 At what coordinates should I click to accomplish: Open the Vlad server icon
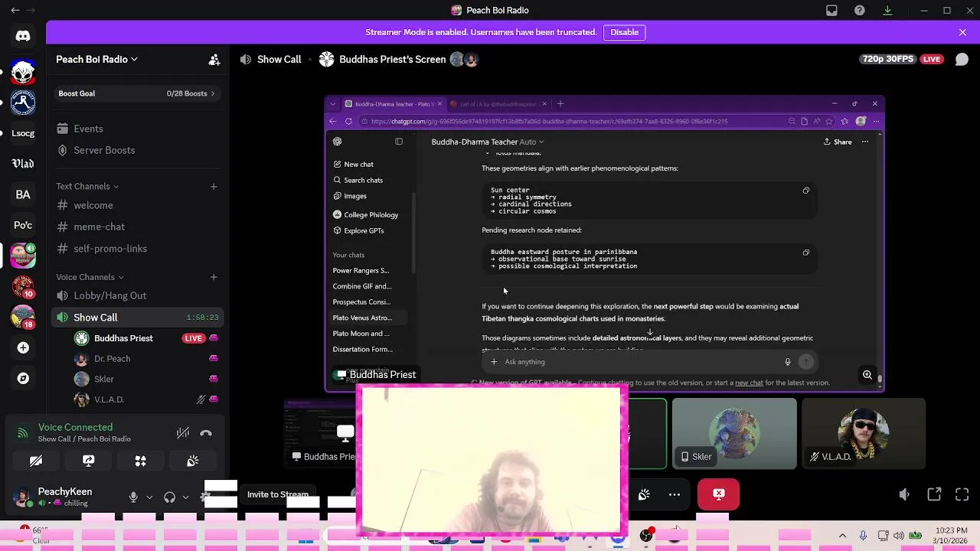pos(23,164)
